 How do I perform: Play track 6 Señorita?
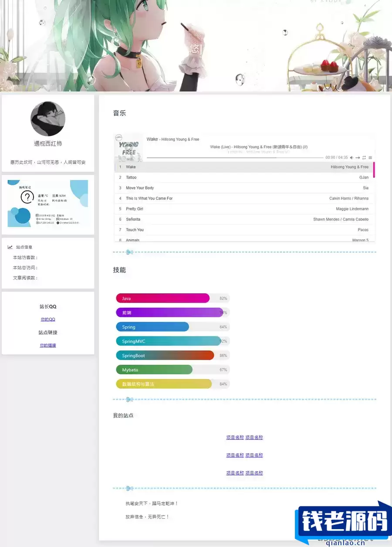point(244,219)
